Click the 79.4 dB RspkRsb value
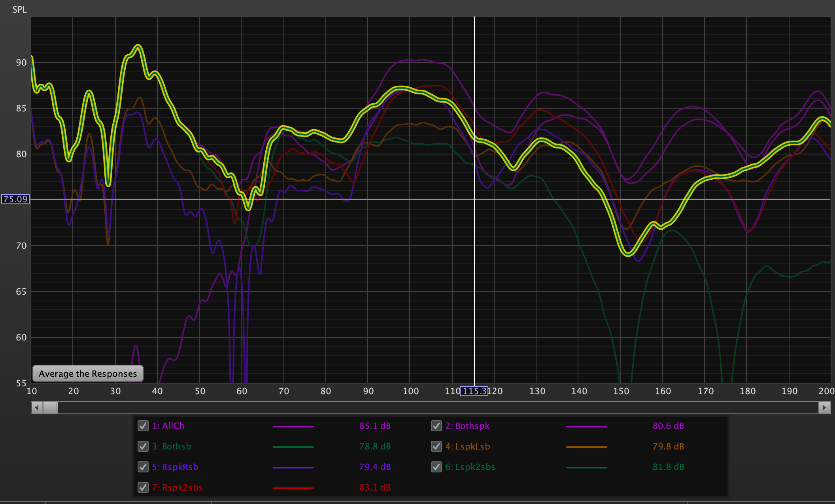This screenshot has width=835, height=504. [375, 467]
